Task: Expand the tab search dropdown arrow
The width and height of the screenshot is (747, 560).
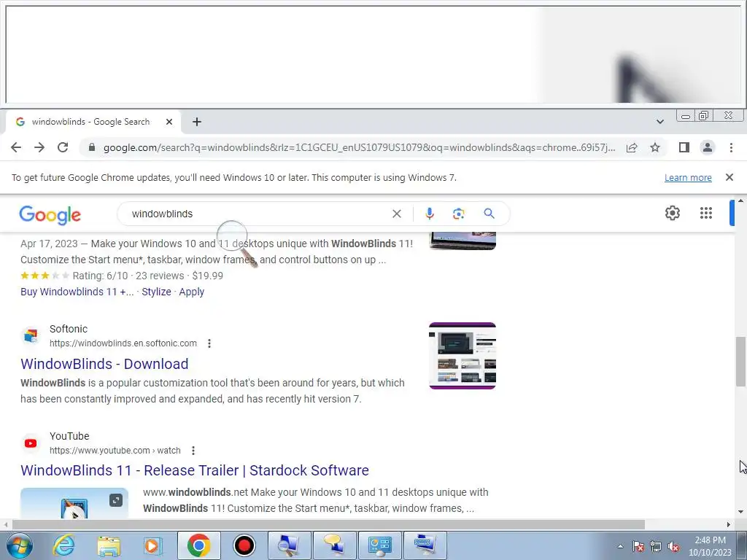Action: tap(659, 122)
